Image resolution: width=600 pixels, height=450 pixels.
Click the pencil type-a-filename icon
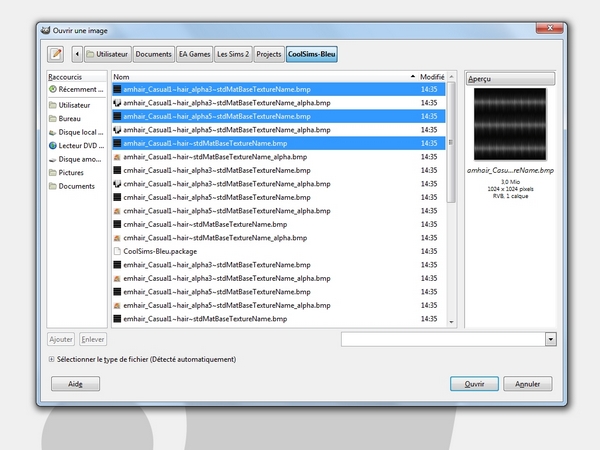pos(55,54)
